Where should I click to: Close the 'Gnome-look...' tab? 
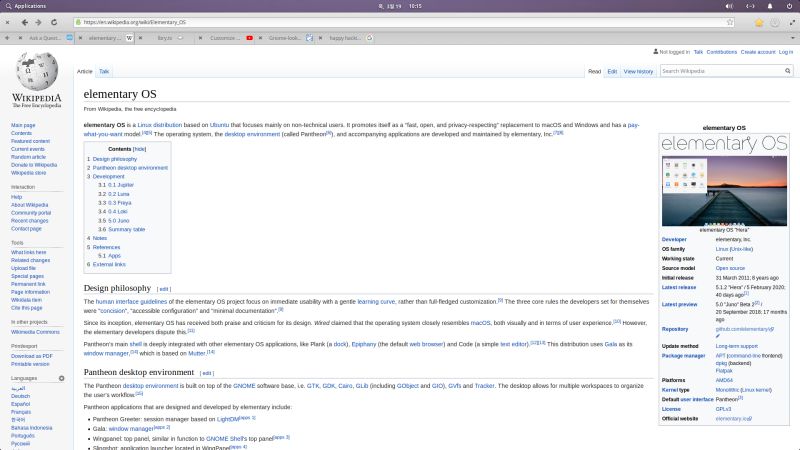click(x=260, y=38)
